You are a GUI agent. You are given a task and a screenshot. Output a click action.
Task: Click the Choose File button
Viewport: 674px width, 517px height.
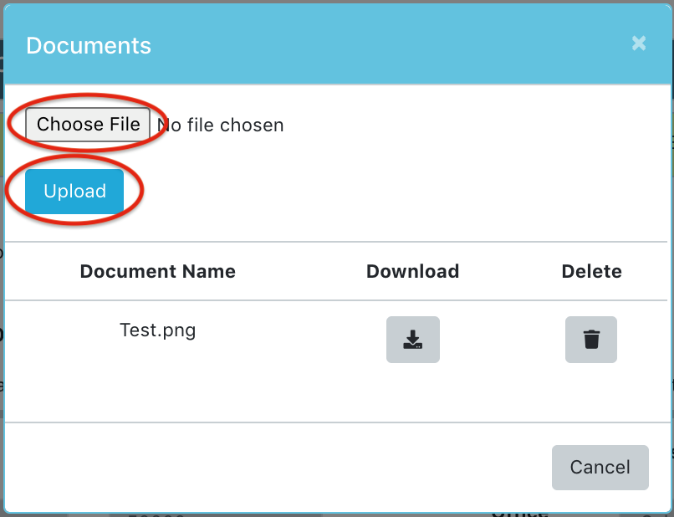(x=89, y=125)
